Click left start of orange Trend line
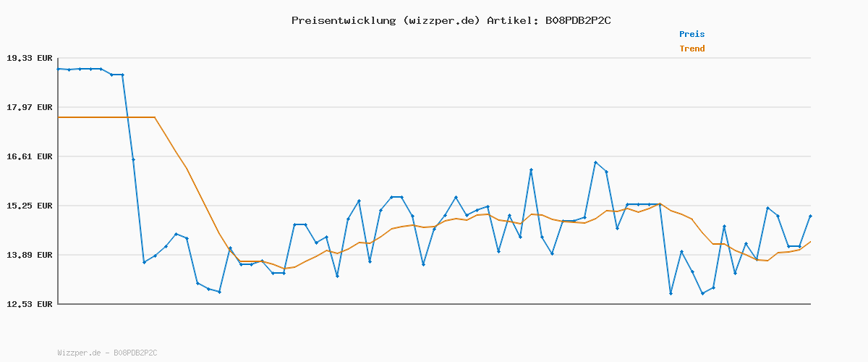Viewport: 868px width, 362px height. point(59,117)
